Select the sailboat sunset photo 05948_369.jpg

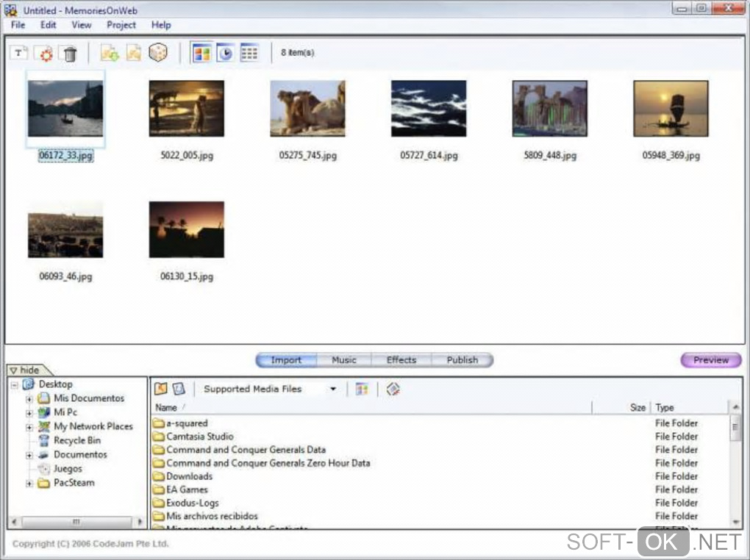[x=671, y=109]
